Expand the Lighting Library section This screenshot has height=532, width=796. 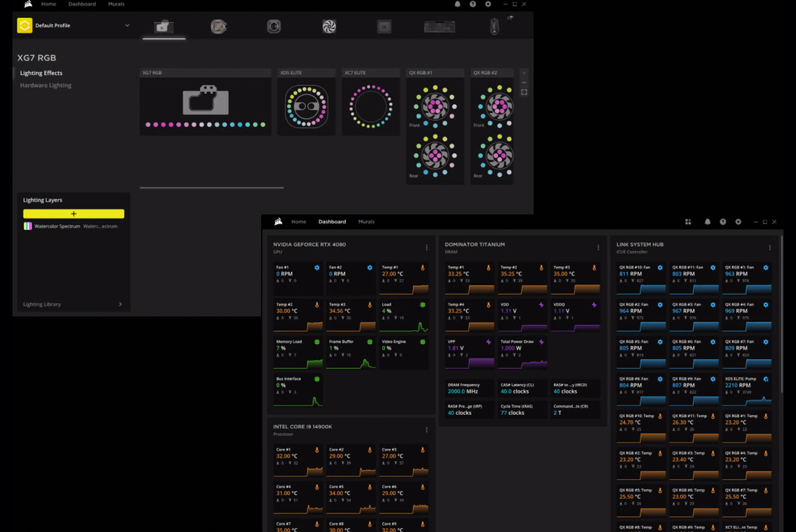click(120, 304)
